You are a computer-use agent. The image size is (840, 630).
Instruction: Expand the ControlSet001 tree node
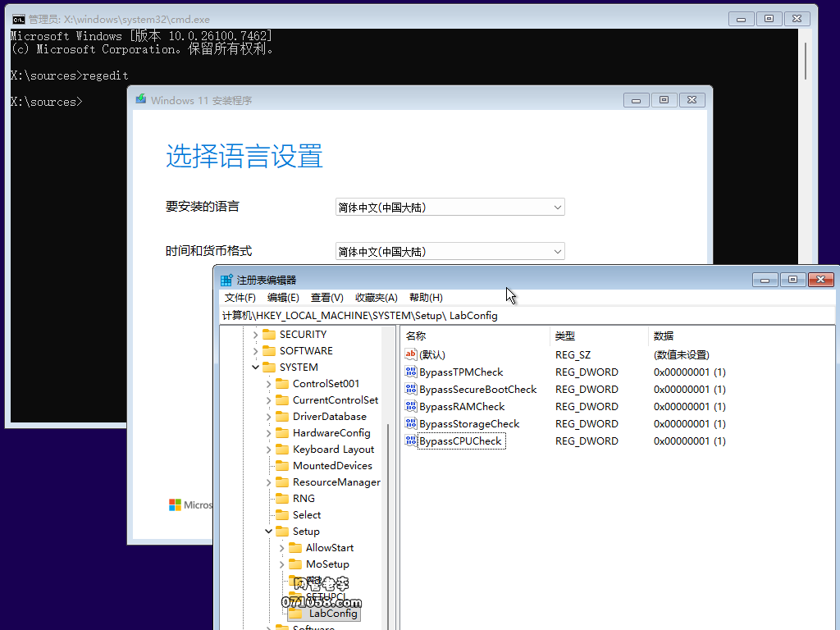coord(268,384)
